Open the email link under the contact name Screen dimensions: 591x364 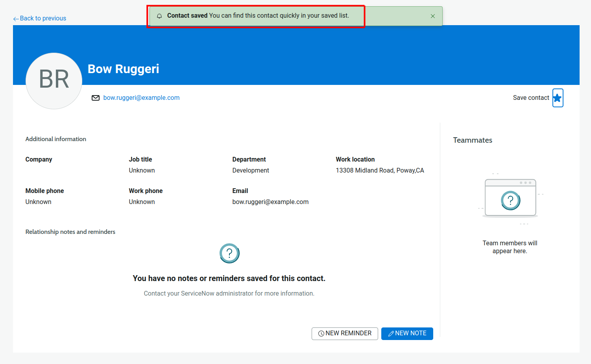141,98
